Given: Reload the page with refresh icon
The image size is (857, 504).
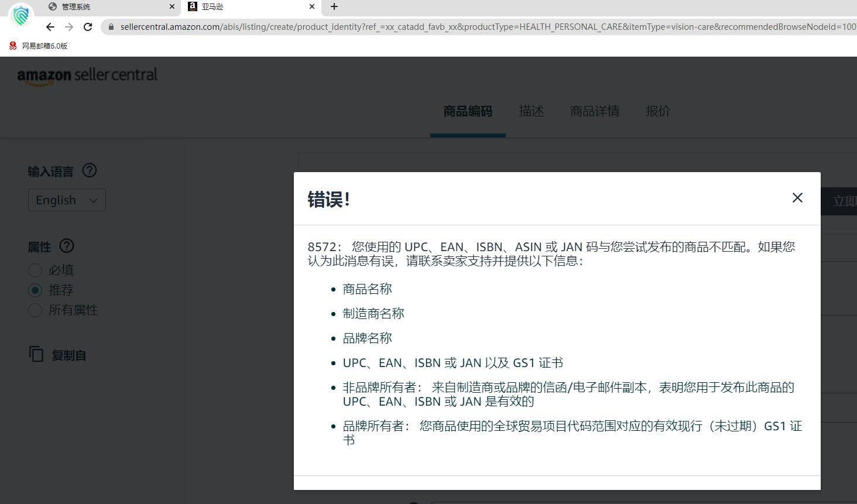Looking at the screenshot, I should click(x=88, y=27).
